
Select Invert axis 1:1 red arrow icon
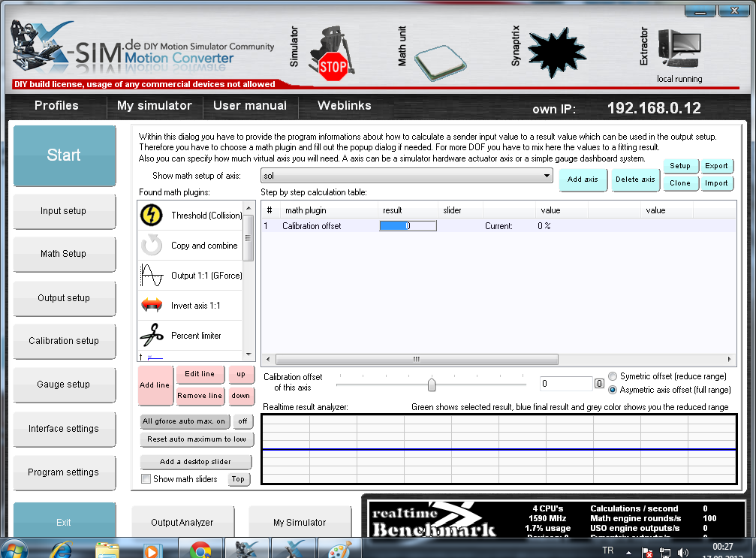pyautogui.click(x=152, y=305)
